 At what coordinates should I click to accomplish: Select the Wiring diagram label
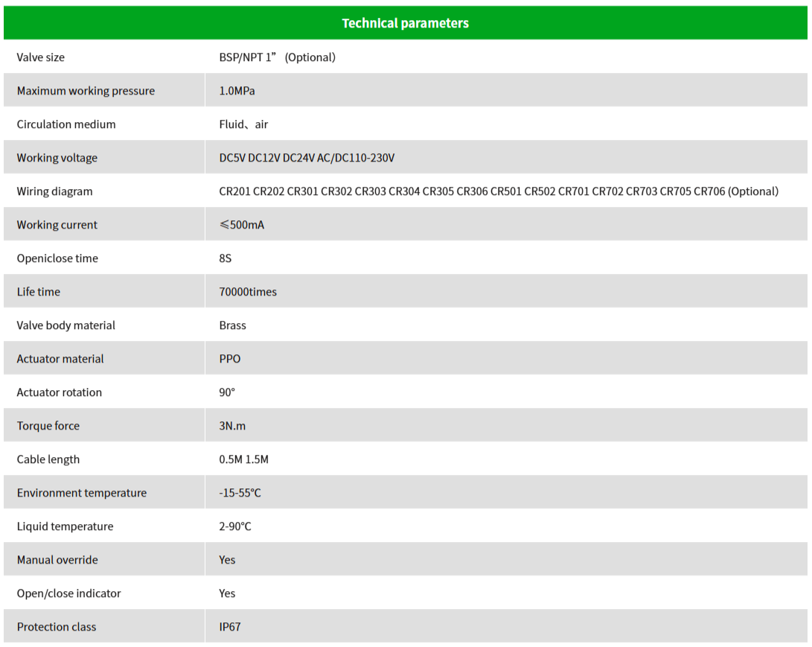point(55,191)
